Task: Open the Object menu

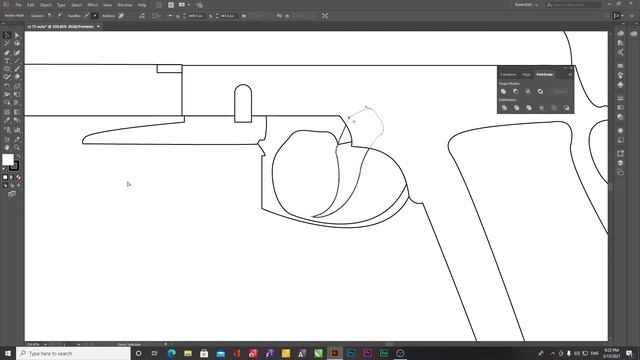Action: [x=45, y=5]
